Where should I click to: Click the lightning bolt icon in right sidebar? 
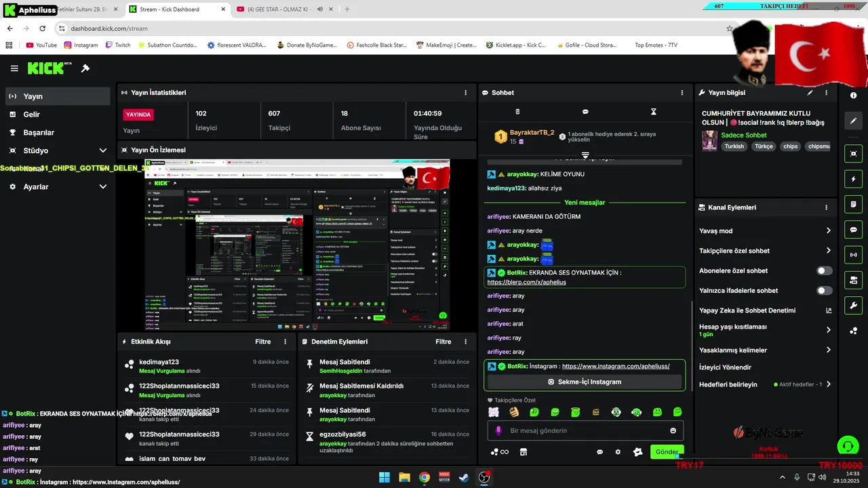(x=854, y=179)
